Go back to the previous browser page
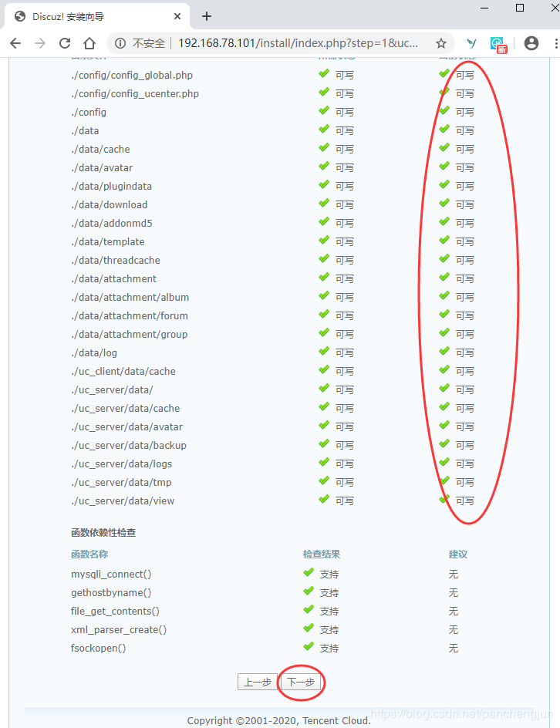The width and height of the screenshot is (560, 728). click(15, 43)
